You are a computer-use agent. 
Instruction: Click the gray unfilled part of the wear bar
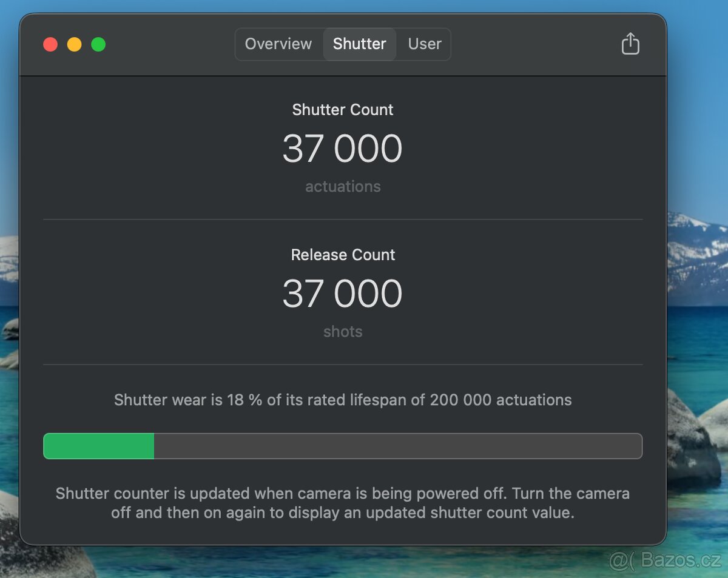coord(397,446)
